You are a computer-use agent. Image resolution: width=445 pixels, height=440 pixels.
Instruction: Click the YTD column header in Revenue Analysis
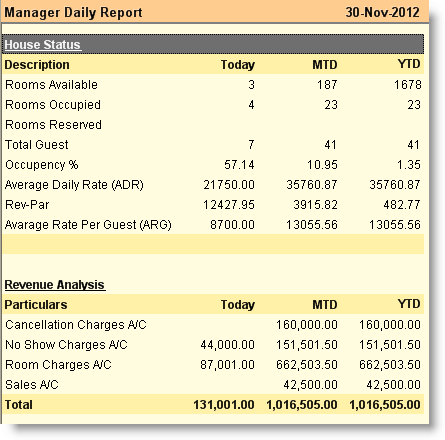coord(409,304)
